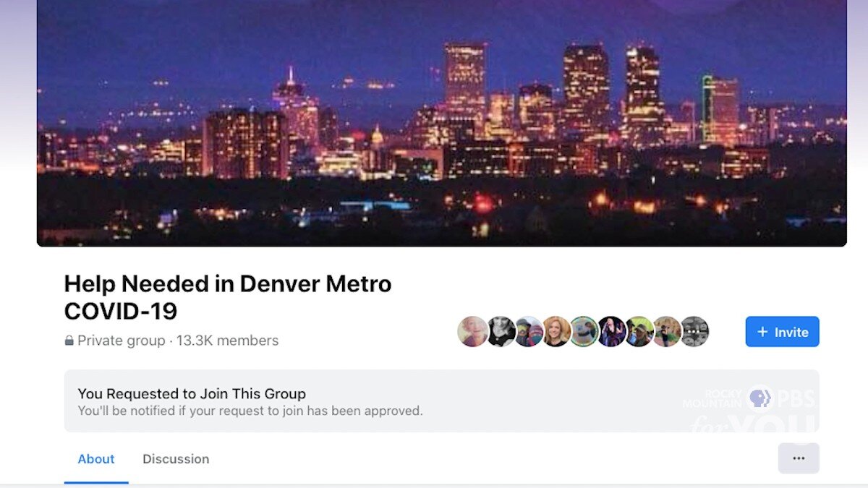Click the plus icon inside Invite button

tap(762, 332)
